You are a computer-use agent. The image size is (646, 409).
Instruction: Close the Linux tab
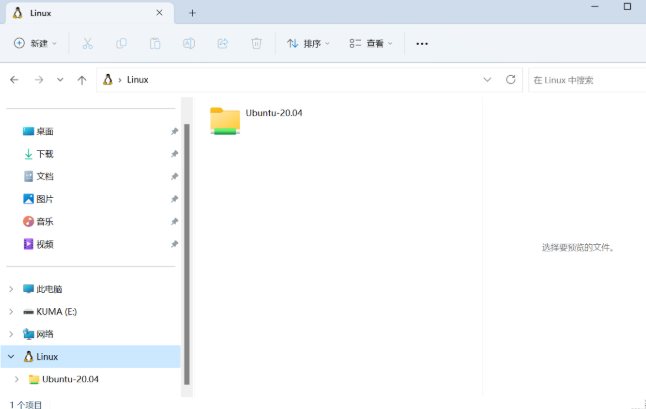159,13
